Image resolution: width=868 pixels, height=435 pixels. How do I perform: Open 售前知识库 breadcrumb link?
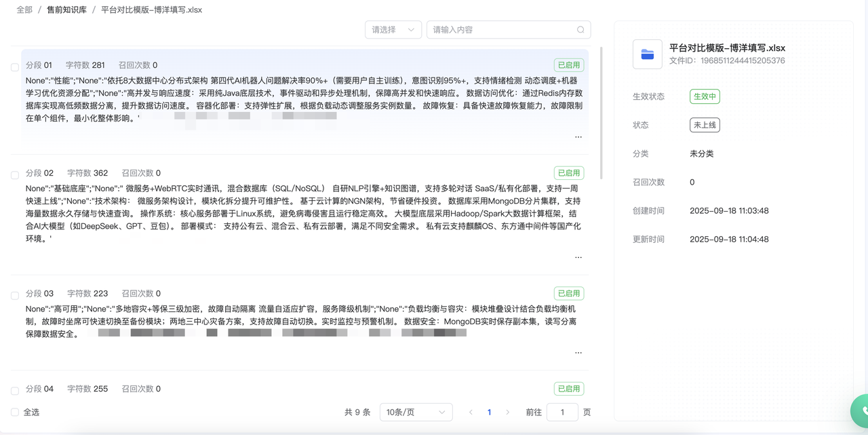point(66,10)
